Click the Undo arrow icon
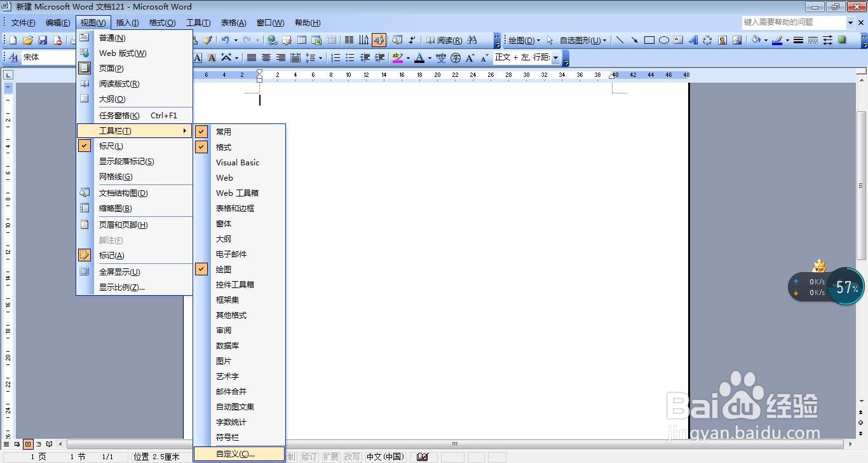Image resolution: width=868 pixels, height=463 pixels. [225, 40]
